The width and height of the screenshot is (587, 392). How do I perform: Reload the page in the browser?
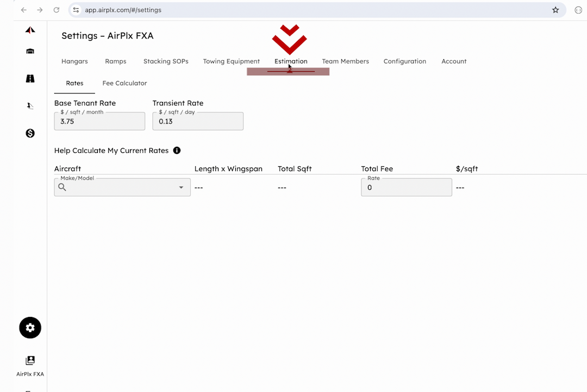click(x=57, y=10)
